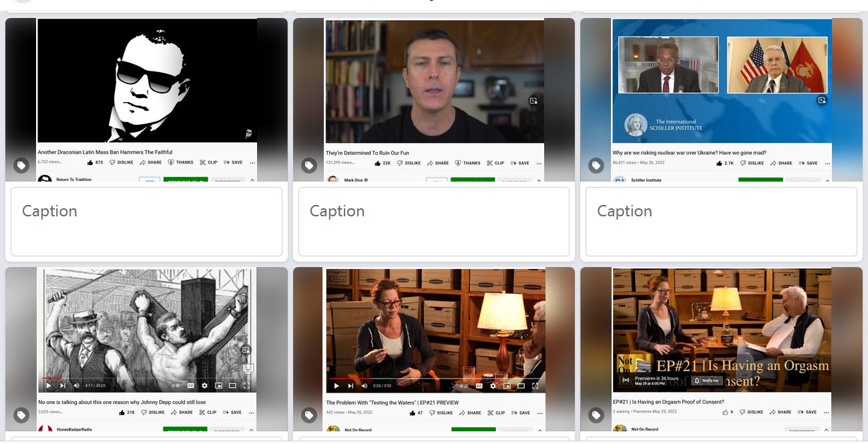The height and width of the screenshot is (444, 868).
Task: Click volume icon in Testing the Waters player
Action: click(365, 386)
